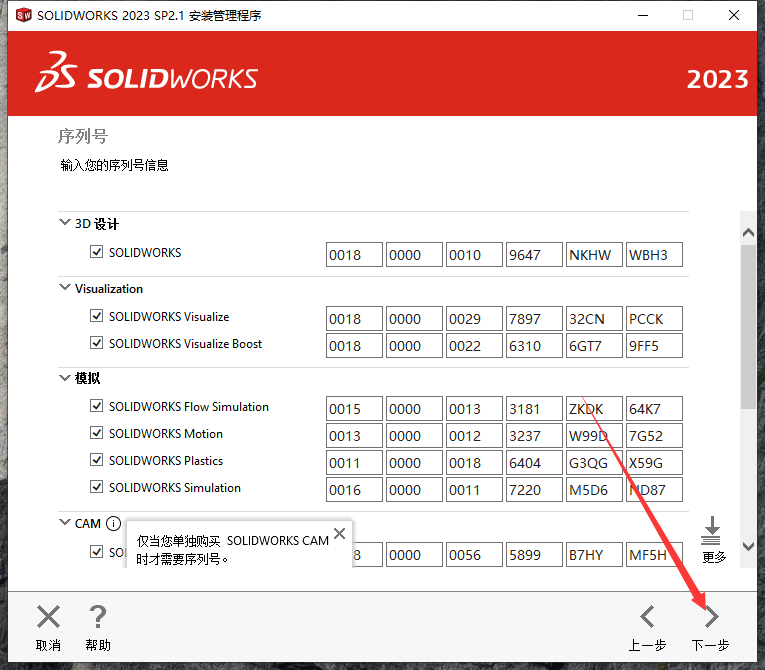The height and width of the screenshot is (670, 765).
Task: Collapse the 3D 设计 section
Action: click(x=64, y=223)
